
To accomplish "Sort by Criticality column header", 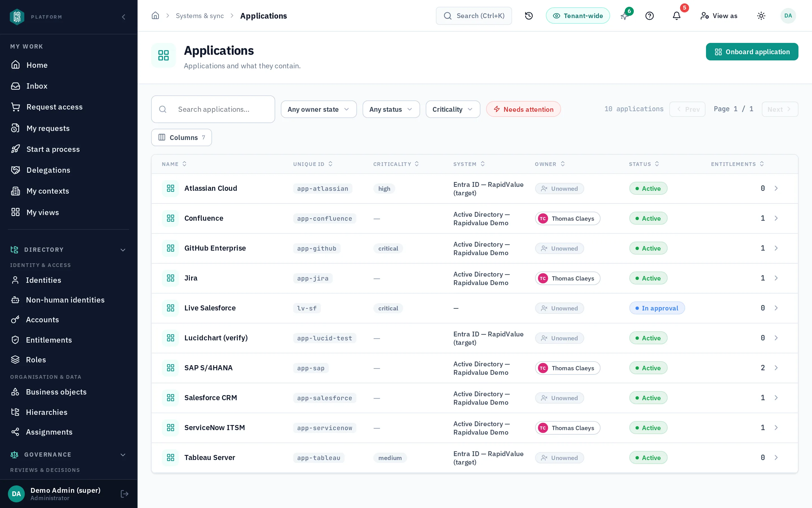I will click(x=396, y=164).
